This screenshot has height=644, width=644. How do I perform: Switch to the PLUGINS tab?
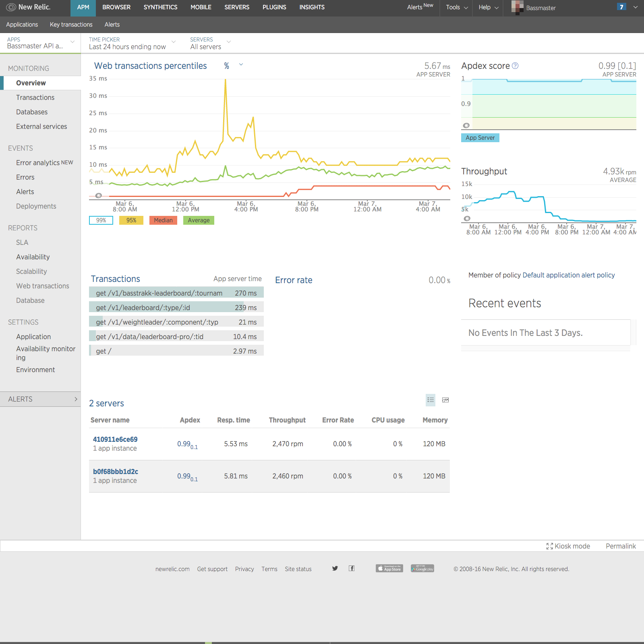coord(274,7)
